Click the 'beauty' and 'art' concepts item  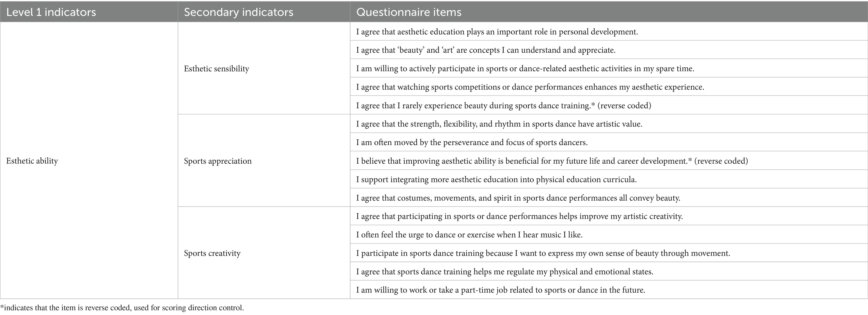(x=609, y=50)
